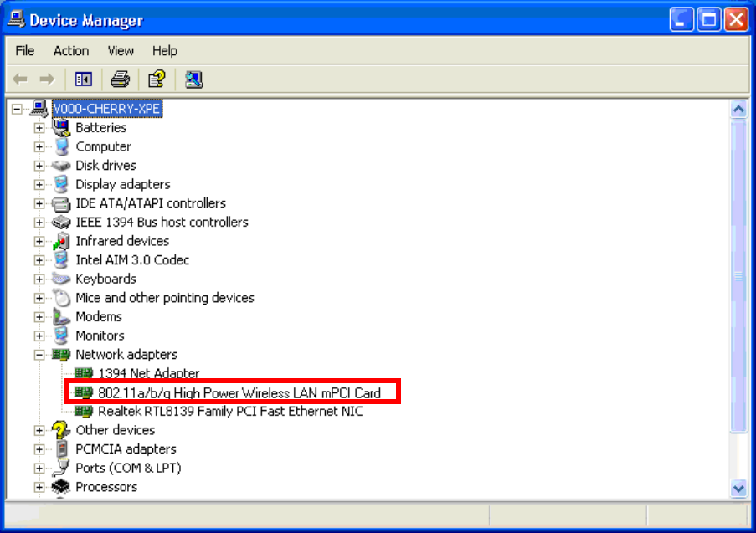Click the PCMCIA adapters icon
This screenshot has height=533, width=756.
(x=61, y=448)
